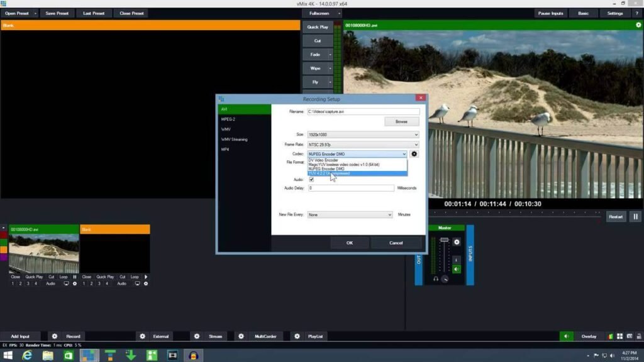Select the 00108000HD.avi input thumbnail

click(44, 253)
